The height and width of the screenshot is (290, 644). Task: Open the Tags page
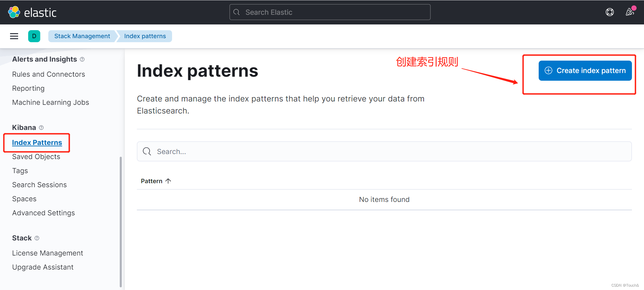(x=20, y=171)
